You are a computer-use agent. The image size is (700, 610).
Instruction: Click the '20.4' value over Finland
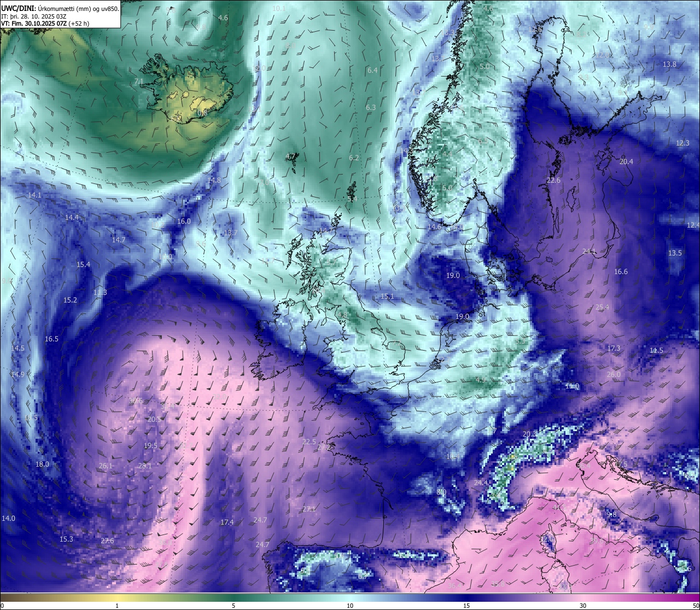point(626,161)
